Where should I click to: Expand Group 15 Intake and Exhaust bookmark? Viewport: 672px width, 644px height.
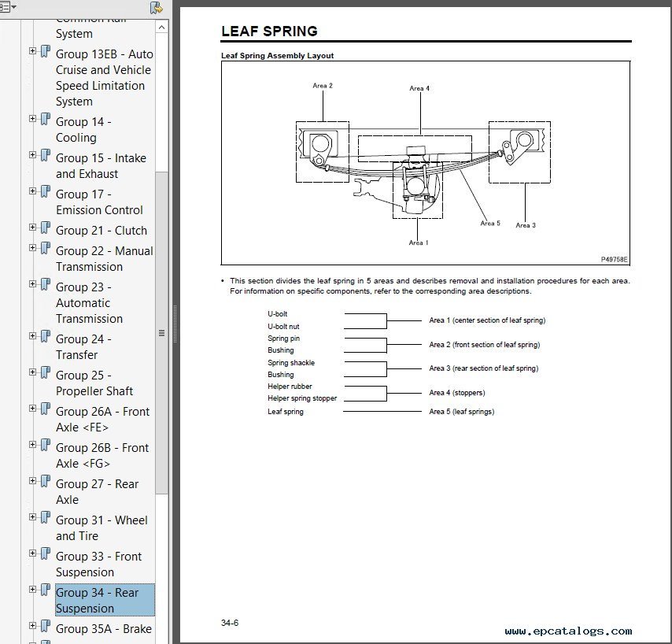click(32, 155)
